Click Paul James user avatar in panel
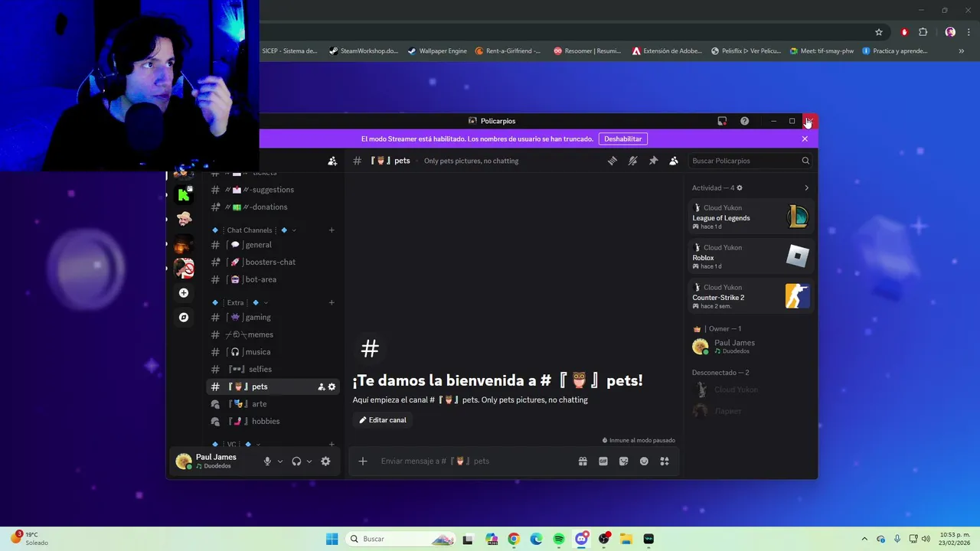This screenshot has width=980, height=551. click(184, 461)
